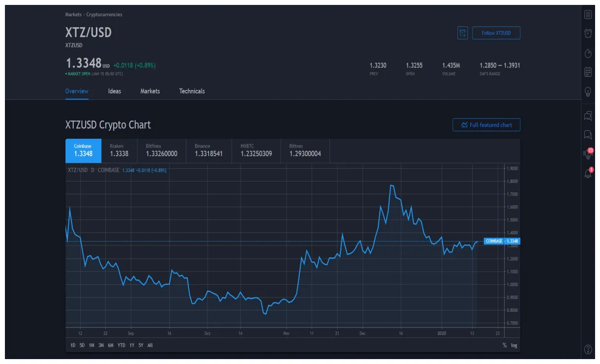Open the Full-featured chart
Image resolution: width=600 pixels, height=364 pixels.
pyautogui.click(x=486, y=124)
